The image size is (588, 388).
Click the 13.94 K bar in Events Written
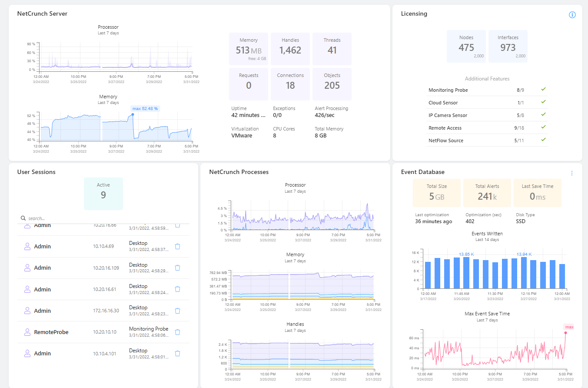coord(524,273)
